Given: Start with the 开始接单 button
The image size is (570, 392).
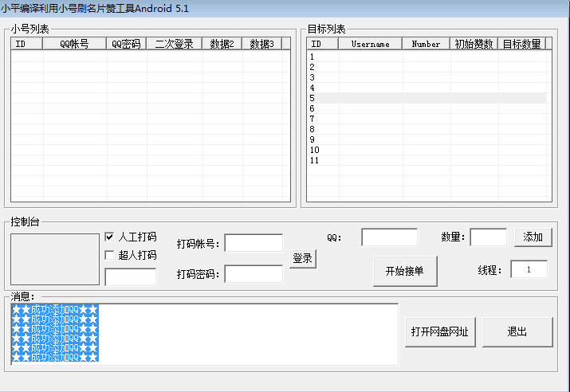Looking at the screenshot, I should [405, 271].
